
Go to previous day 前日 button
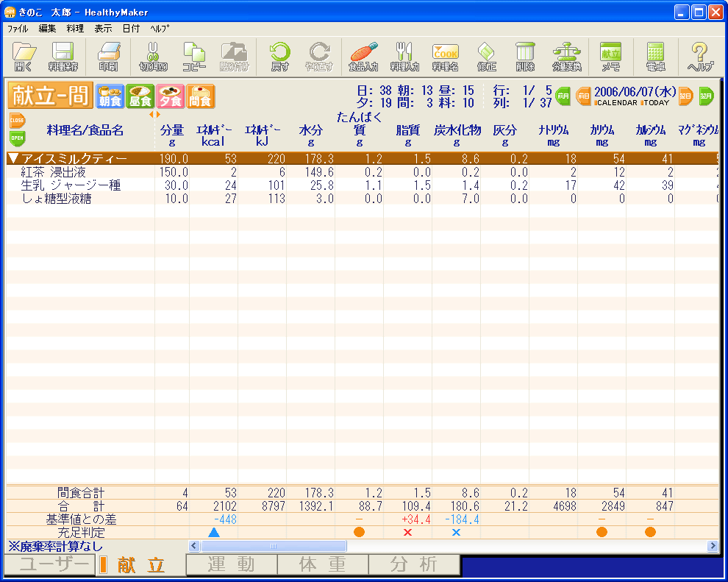tap(584, 96)
